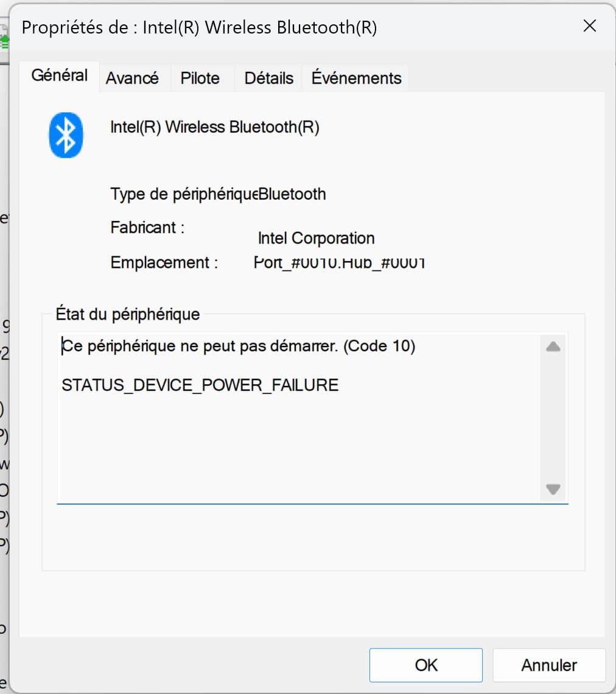616x694 pixels.
Task: Click the scroll up arrow in status box
Action: coord(553,348)
